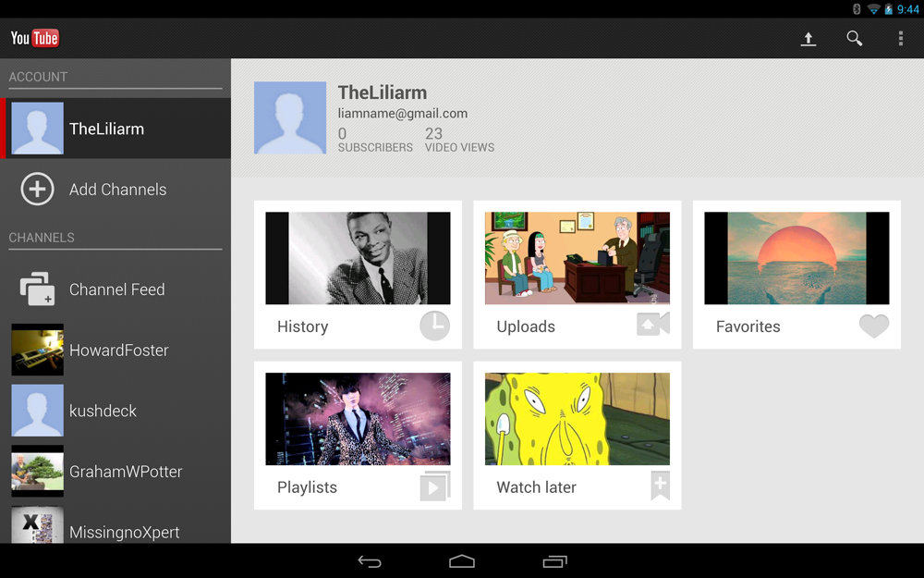This screenshot has height=578, width=924.
Task: Tap TheLiliarm account in sidebar
Action: (108, 128)
